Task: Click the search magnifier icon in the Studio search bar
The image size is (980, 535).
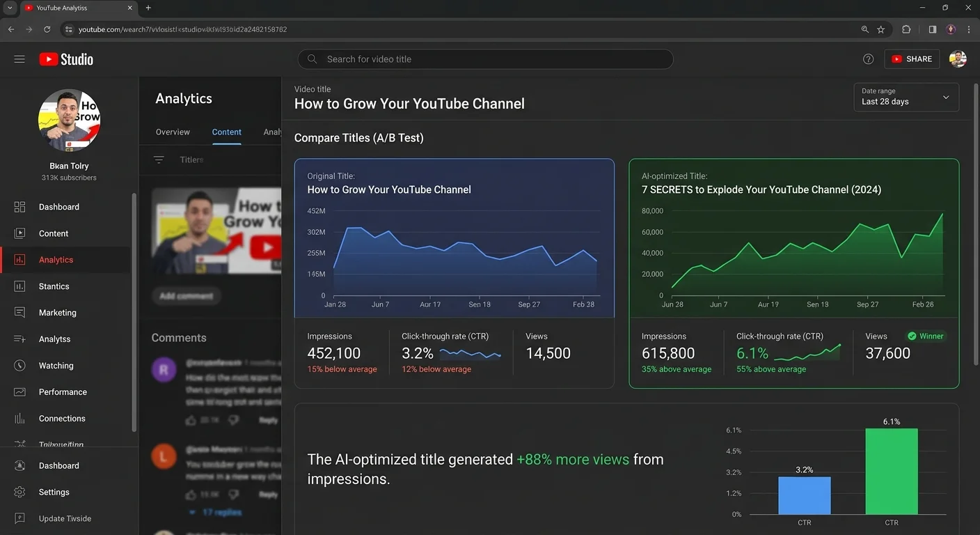Action: [313, 59]
